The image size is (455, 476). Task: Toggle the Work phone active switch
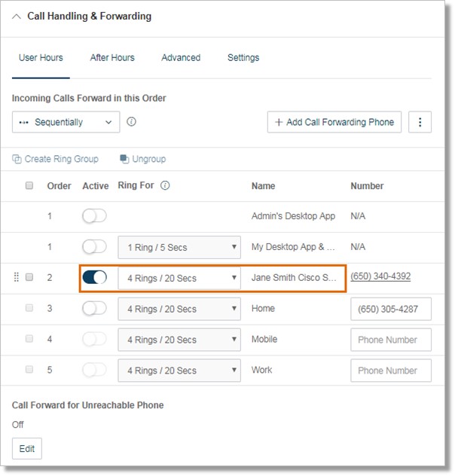(94, 370)
